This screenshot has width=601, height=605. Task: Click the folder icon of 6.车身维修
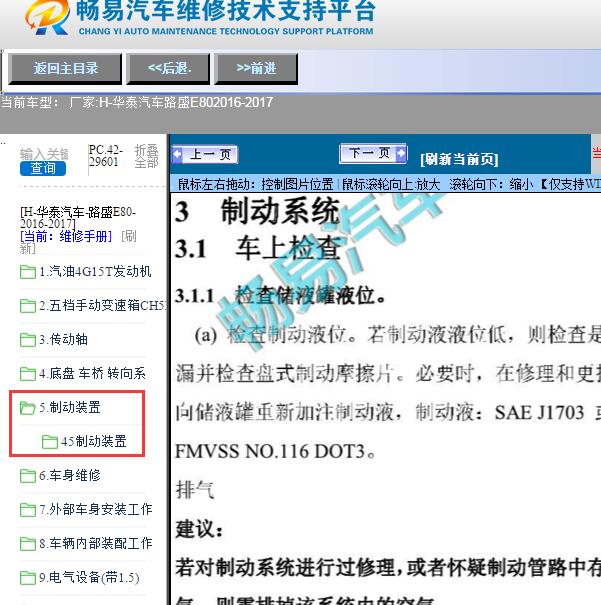point(28,476)
